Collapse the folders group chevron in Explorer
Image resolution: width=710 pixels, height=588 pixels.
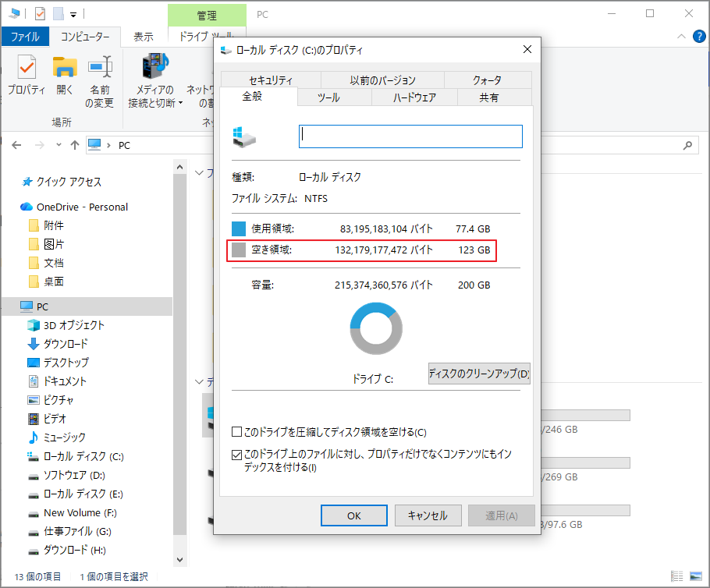[x=199, y=173]
